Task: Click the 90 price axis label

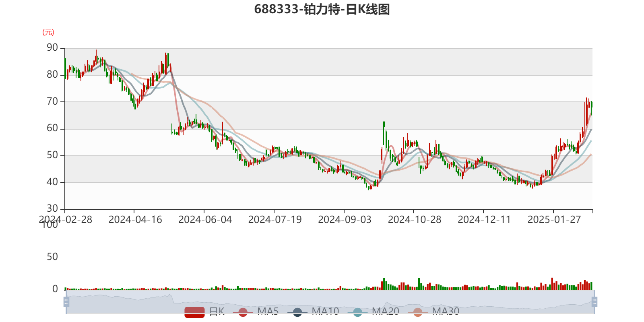Action: (x=52, y=47)
